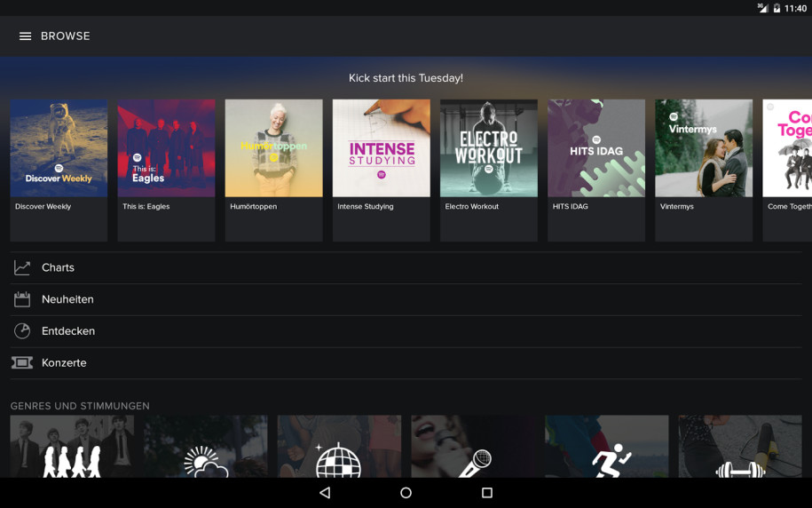Click the Entdecken radar icon
812x508 pixels.
22,330
